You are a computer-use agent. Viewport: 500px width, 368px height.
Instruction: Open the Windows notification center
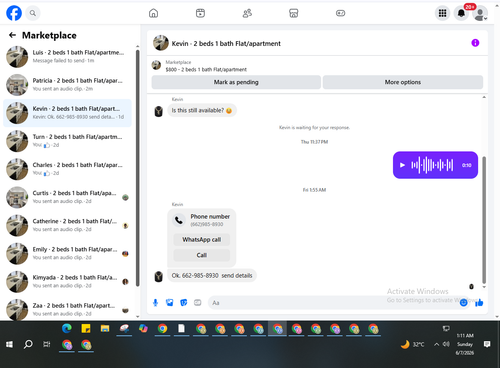(487, 344)
